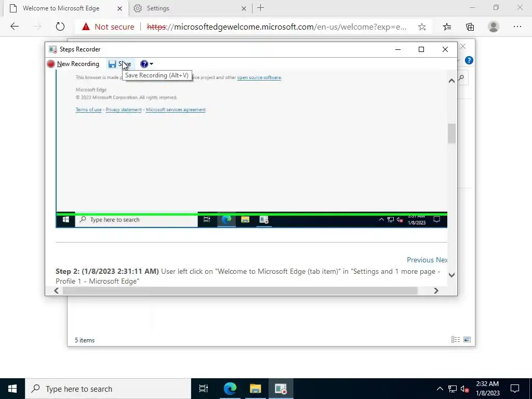
Task: Open the Privacy statement link
Action: pyautogui.click(x=124, y=110)
